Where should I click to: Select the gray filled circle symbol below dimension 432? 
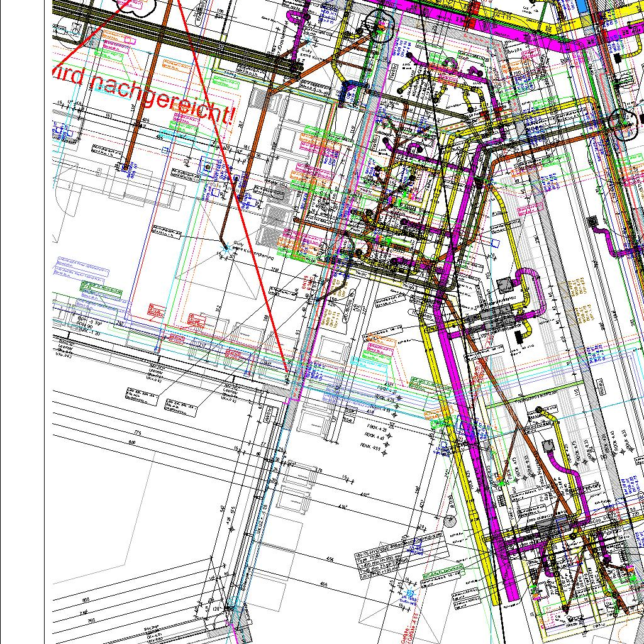pyautogui.click(x=450, y=520)
